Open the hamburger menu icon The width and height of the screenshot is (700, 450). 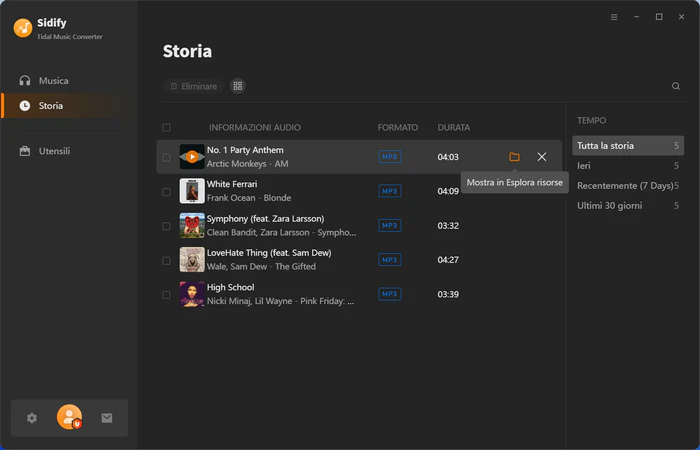pyautogui.click(x=614, y=17)
